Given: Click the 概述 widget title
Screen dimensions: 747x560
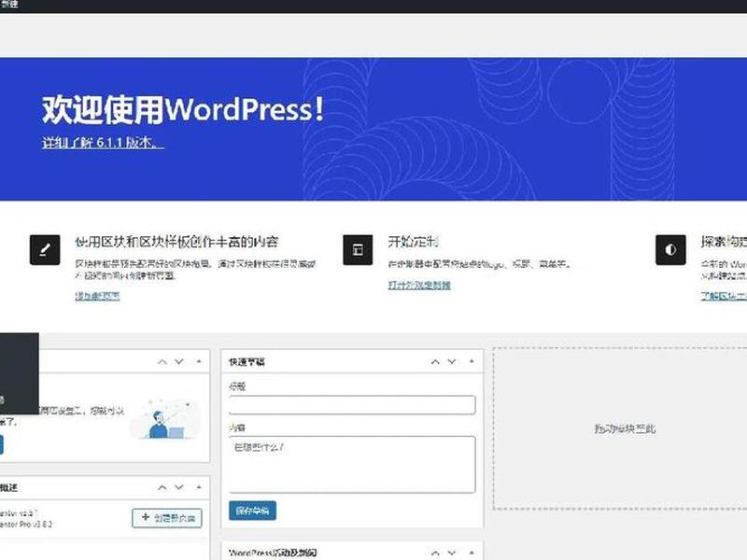Looking at the screenshot, I should click(x=8, y=487).
